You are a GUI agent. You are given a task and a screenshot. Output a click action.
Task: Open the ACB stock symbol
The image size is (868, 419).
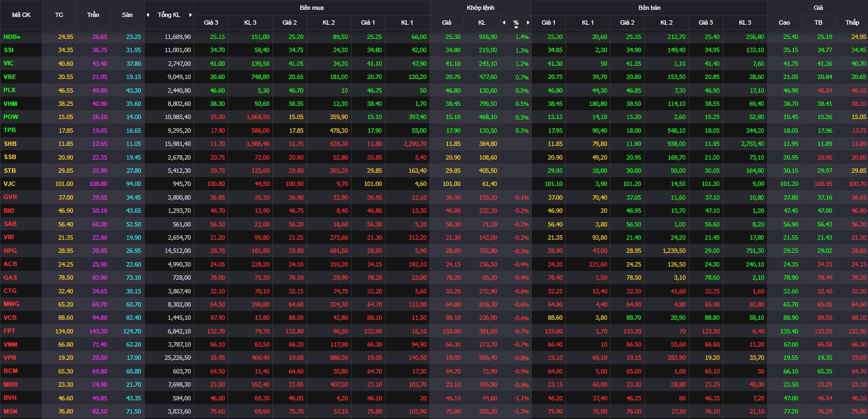10,264
